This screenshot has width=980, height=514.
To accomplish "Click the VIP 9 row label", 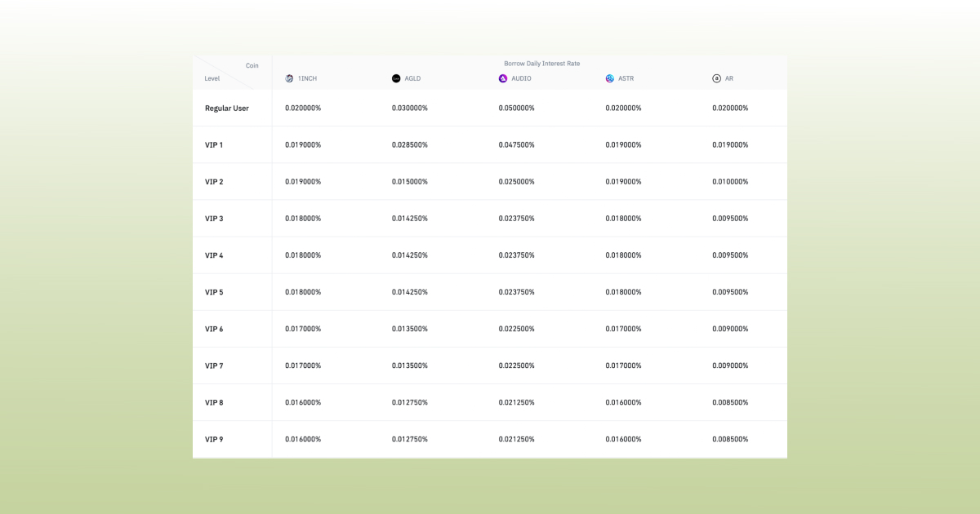I will pos(214,439).
